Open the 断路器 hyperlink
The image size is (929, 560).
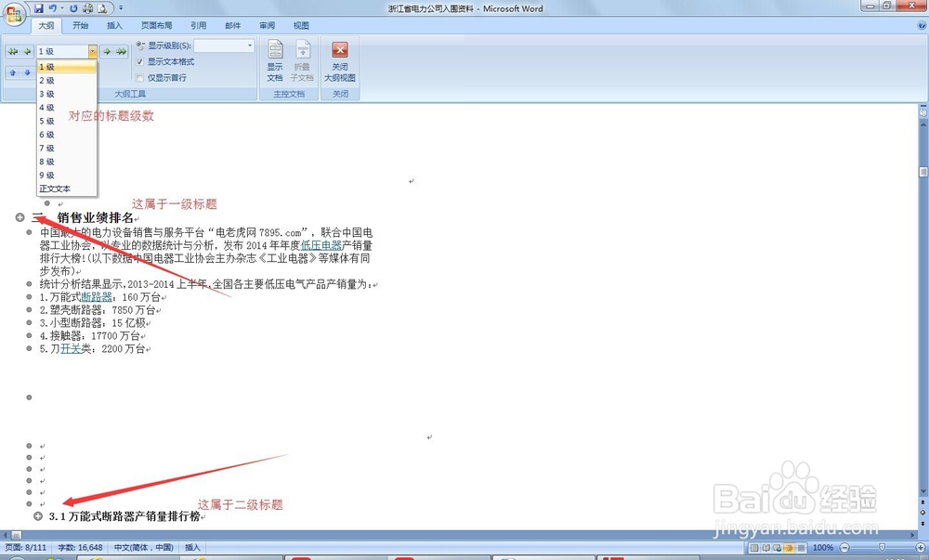[x=97, y=297]
